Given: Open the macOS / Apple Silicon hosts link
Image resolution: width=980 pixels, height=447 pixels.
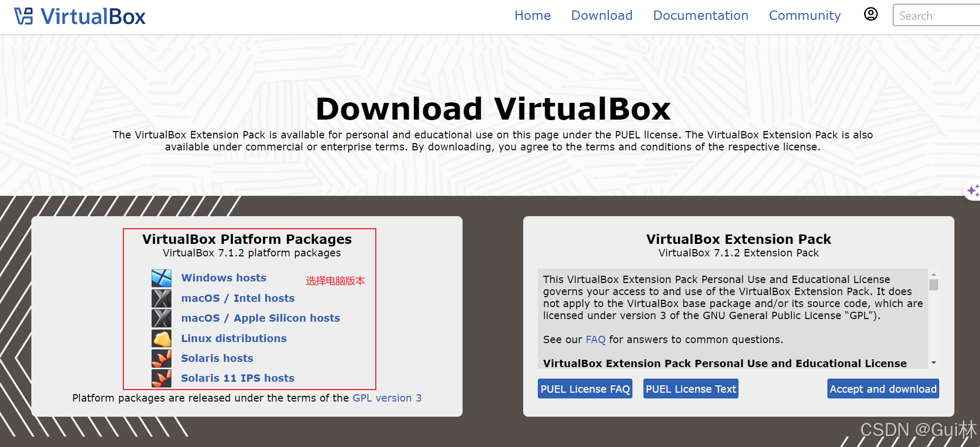Looking at the screenshot, I should click(260, 318).
